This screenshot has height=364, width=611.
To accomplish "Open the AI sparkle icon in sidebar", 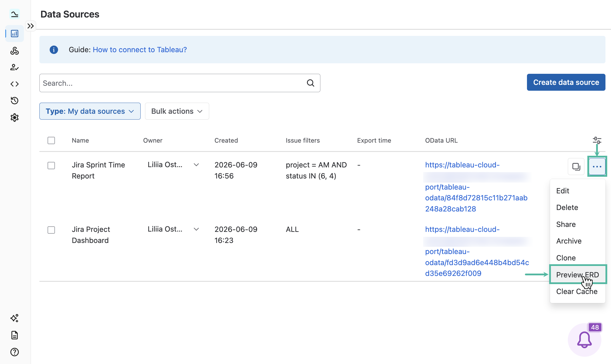I will 15,318.
